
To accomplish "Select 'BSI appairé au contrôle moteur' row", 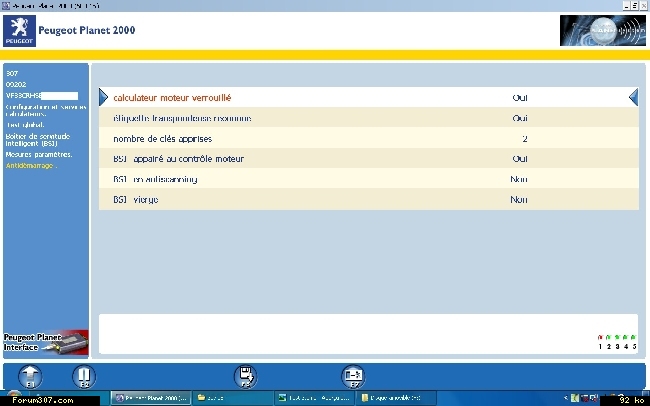I will tap(369, 159).
